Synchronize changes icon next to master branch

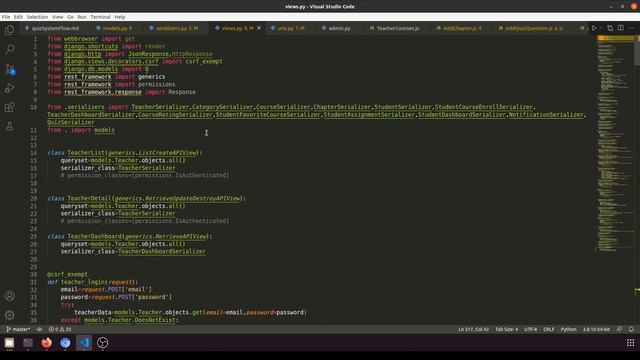tap(39, 329)
